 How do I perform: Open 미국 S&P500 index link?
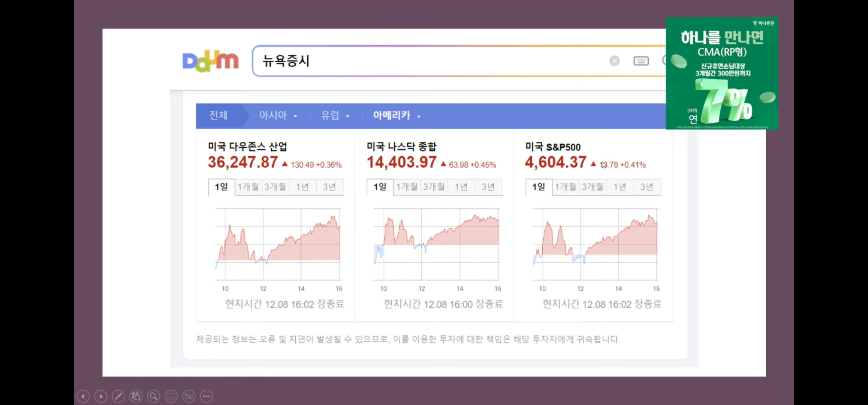[553, 147]
